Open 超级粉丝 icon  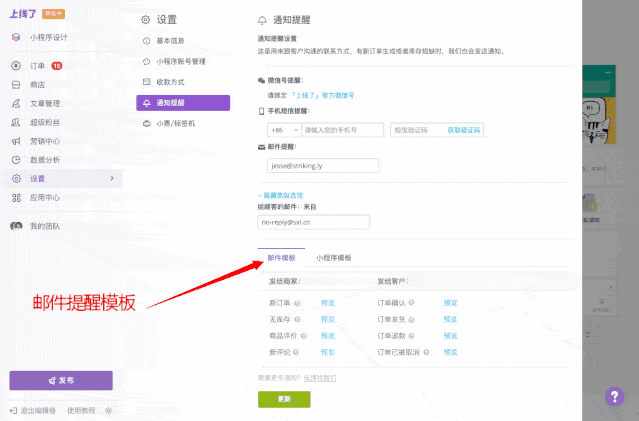click(16, 122)
